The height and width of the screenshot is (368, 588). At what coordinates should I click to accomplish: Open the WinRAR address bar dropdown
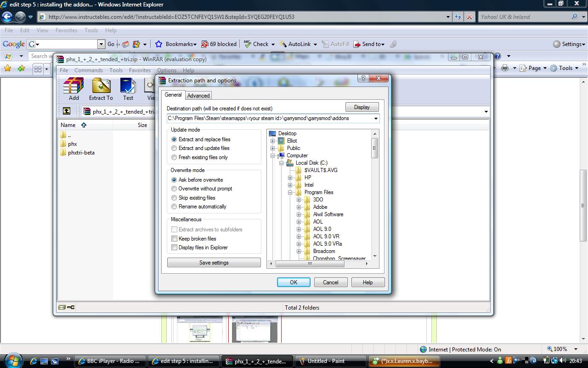[486, 111]
